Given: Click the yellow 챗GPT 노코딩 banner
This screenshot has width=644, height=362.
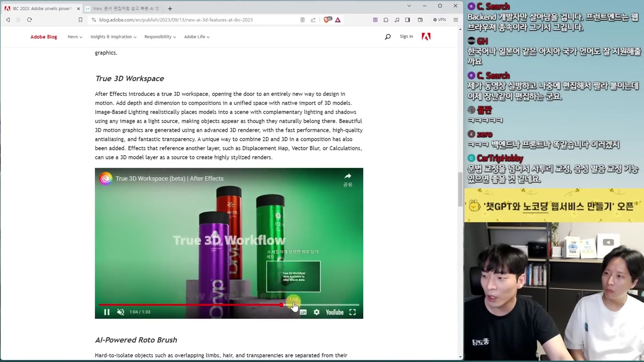Looking at the screenshot, I should coord(554,206).
